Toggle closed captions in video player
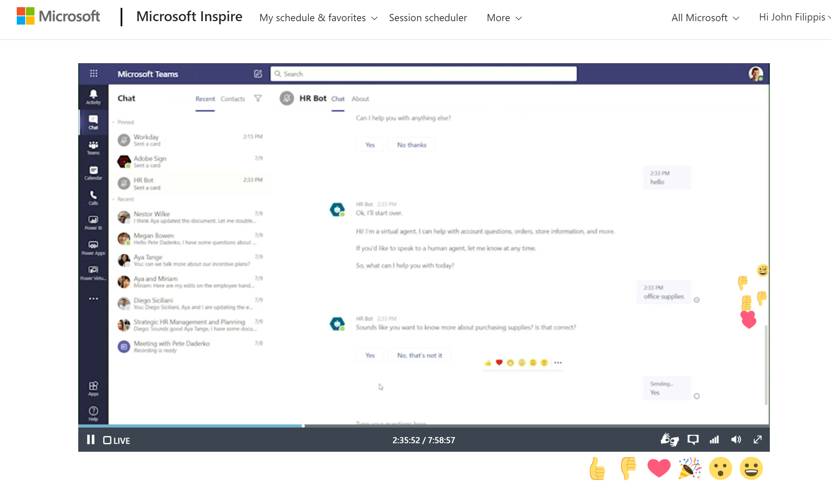Viewport: 831px width, 504px height. (x=693, y=440)
